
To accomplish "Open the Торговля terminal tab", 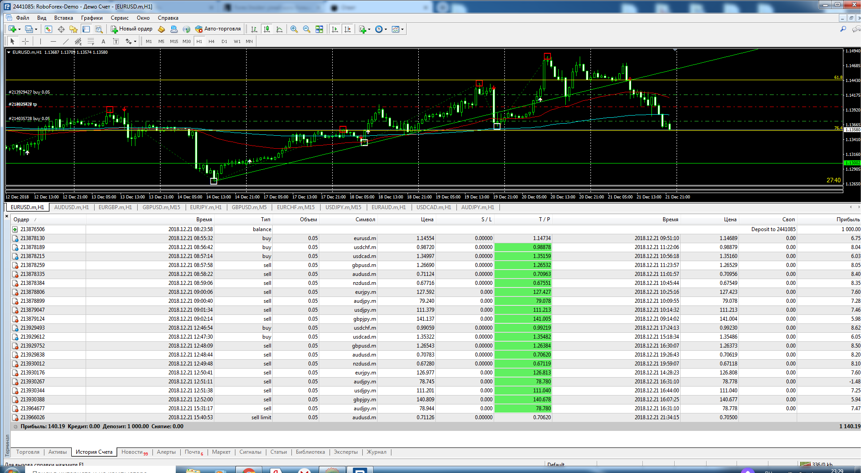I will point(28,452).
